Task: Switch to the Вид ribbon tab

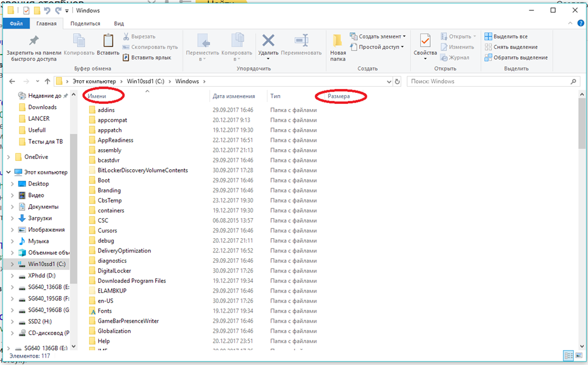Action: click(119, 23)
